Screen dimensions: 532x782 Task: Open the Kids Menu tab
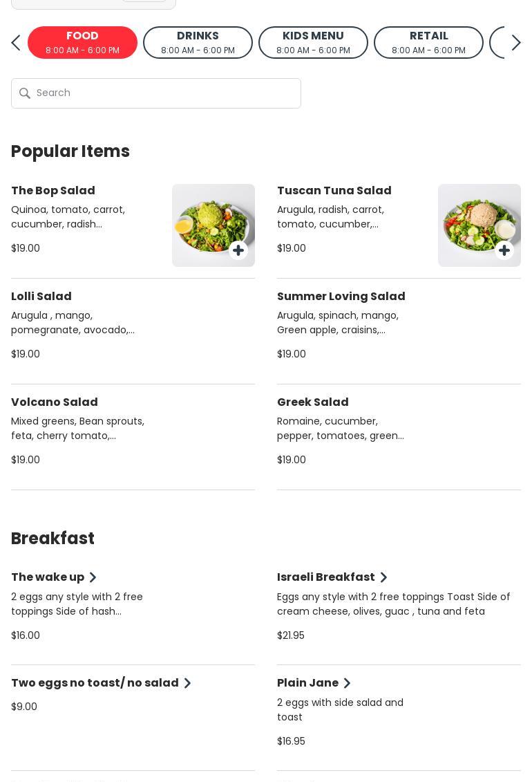pyautogui.click(x=313, y=42)
